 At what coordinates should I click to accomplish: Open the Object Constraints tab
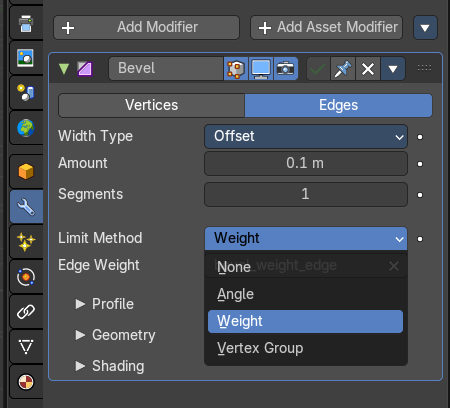click(26, 312)
